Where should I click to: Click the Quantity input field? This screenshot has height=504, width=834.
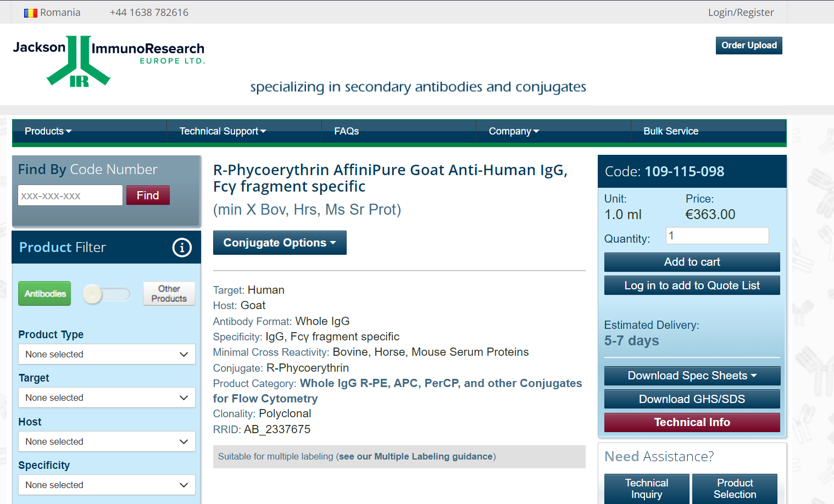[717, 236]
